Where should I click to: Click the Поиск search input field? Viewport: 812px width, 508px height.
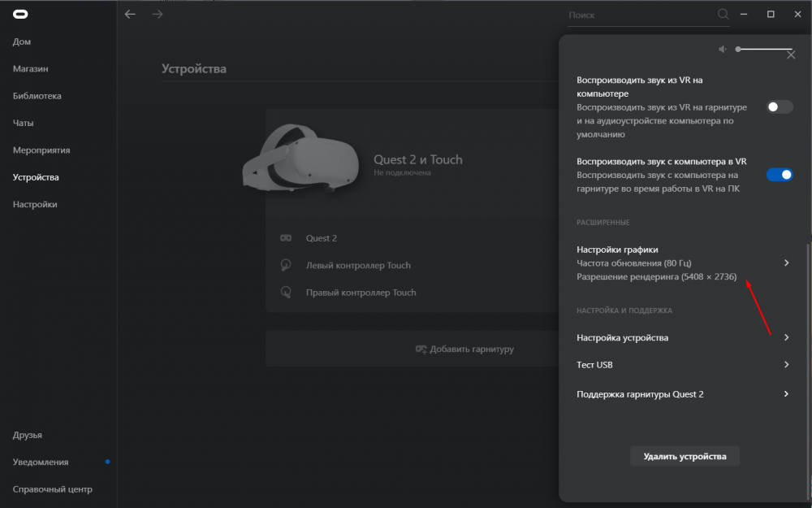pyautogui.click(x=637, y=15)
